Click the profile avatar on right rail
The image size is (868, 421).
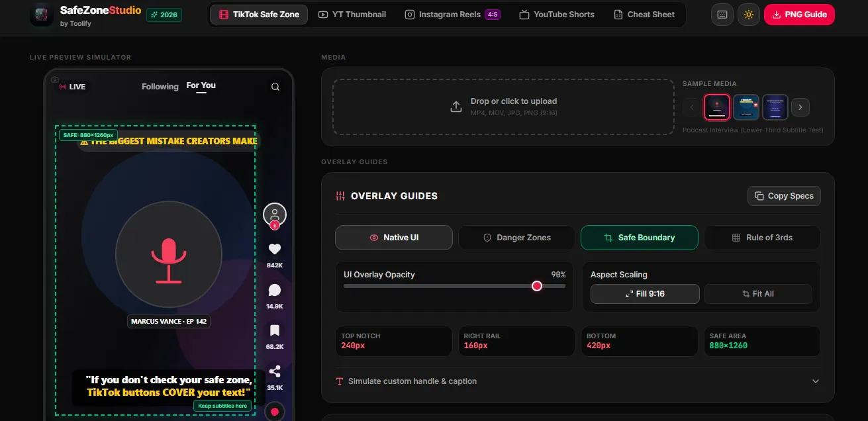(x=275, y=214)
